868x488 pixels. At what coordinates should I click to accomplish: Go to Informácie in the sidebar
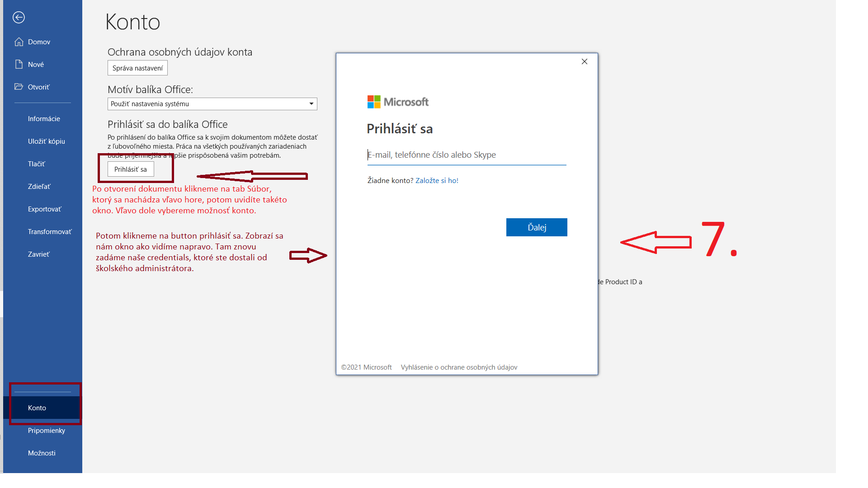tap(42, 118)
